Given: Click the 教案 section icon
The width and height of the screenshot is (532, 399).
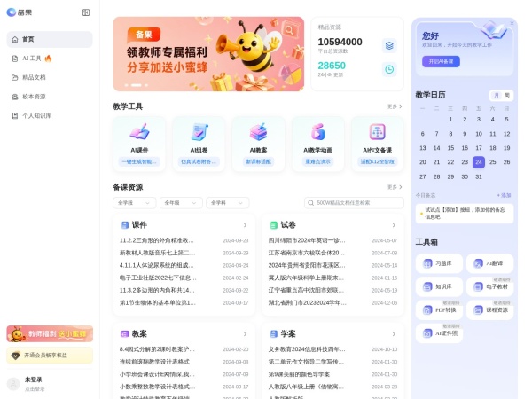Looking at the screenshot, I should tap(124, 334).
